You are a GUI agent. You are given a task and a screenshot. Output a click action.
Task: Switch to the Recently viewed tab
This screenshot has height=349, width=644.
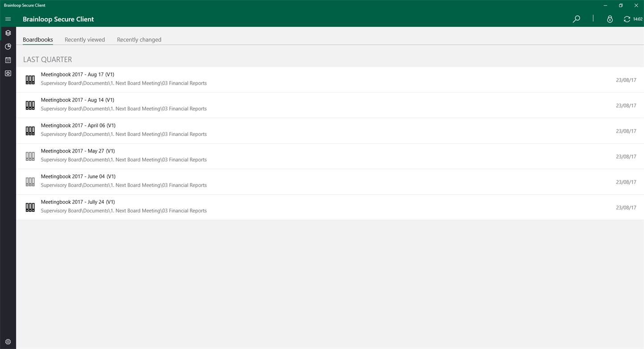click(x=85, y=40)
